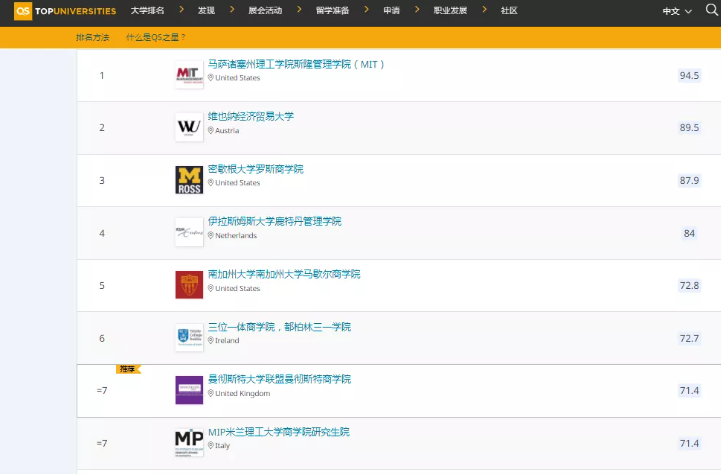The height and width of the screenshot is (474, 721).
Task: Open 三位一体商学院,都柏林三一学院 link
Action: point(279,327)
